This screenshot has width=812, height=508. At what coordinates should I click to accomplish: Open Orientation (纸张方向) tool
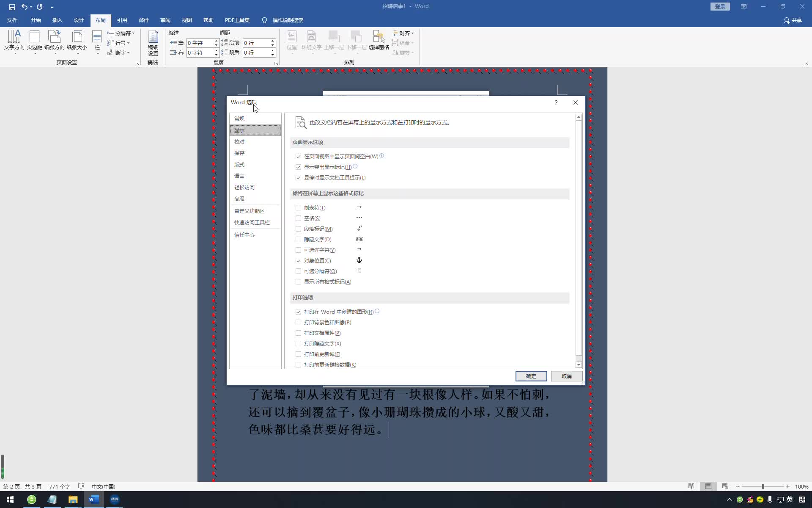[55, 41]
